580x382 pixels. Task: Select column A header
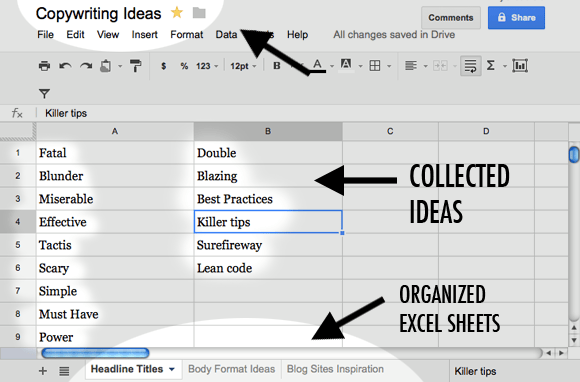click(115, 131)
